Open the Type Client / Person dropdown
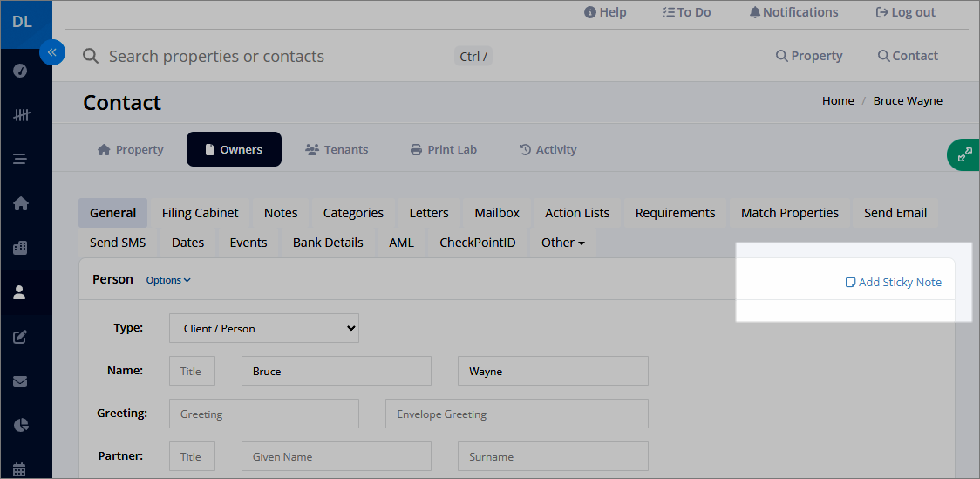The image size is (980, 479). [x=264, y=328]
